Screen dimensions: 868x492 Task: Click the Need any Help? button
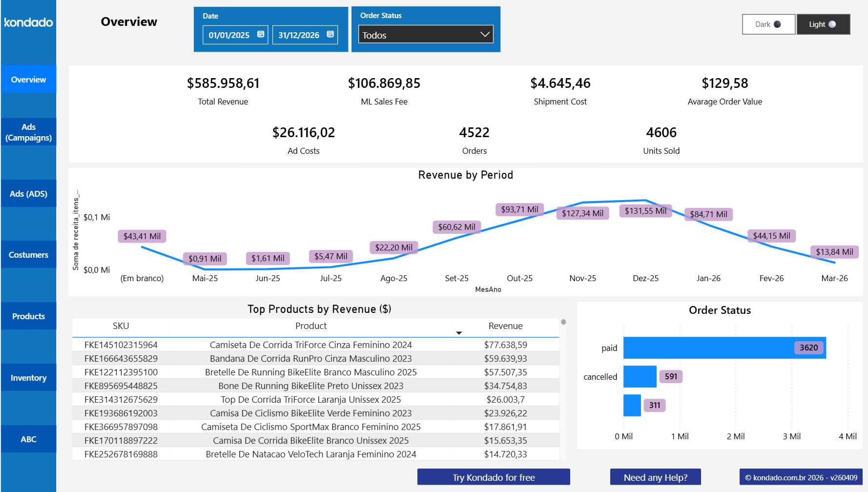pyautogui.click(x=655, y=477)
